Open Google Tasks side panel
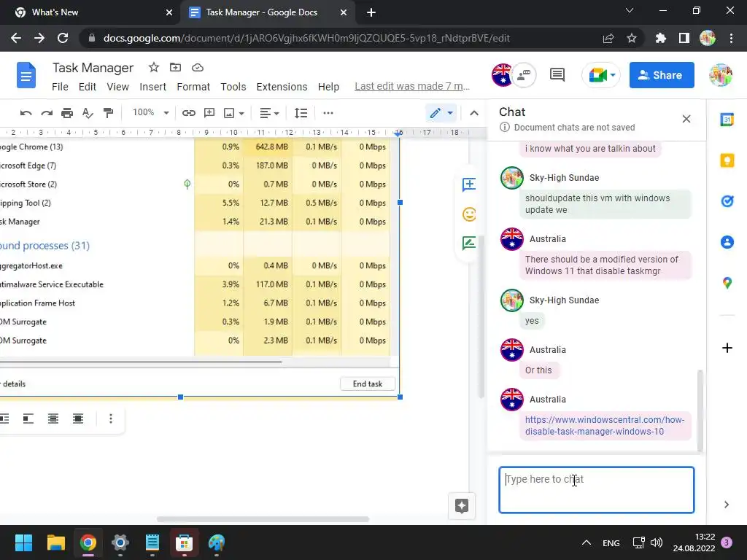The height and width of the screenshot is (560, 747). tap(727, 201)
